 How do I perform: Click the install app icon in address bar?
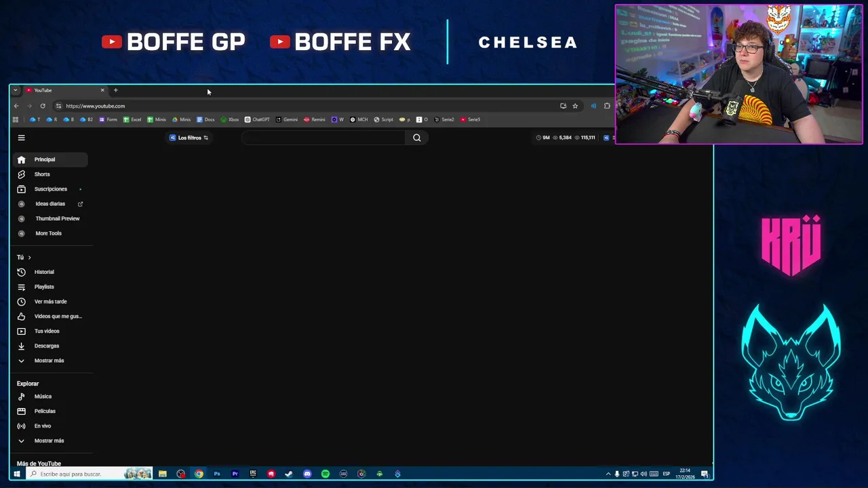pos(563,106)
